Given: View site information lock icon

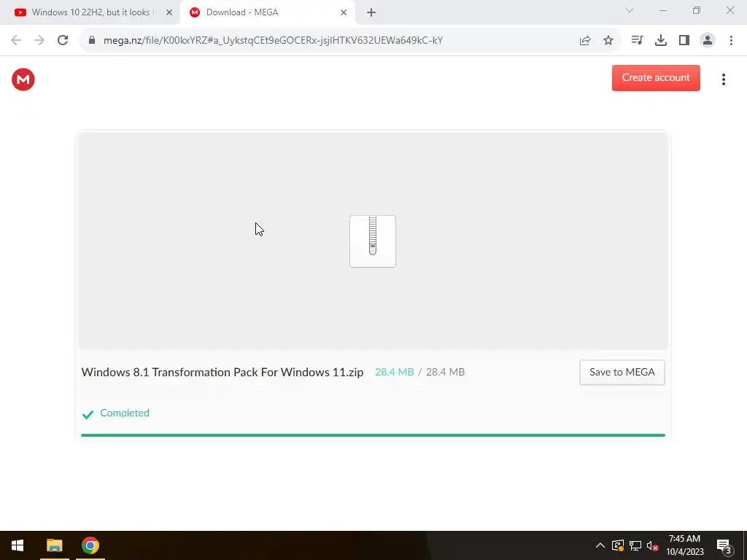Looking at the screenshot, I should (92, 40).
